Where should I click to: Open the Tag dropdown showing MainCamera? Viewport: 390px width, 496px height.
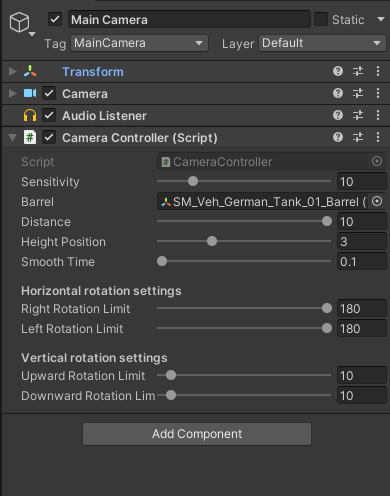[x=139, y=43]
